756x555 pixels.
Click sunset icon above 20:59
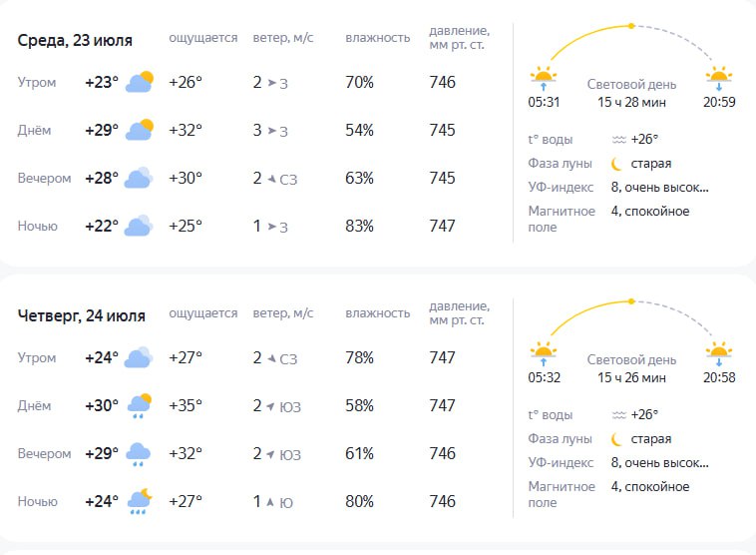pos(719,78)
